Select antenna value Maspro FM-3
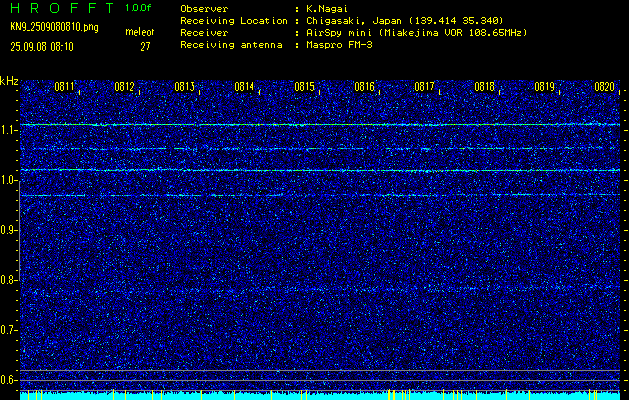The height and width of the screenshot is (400, 629). tap(339, 45)
